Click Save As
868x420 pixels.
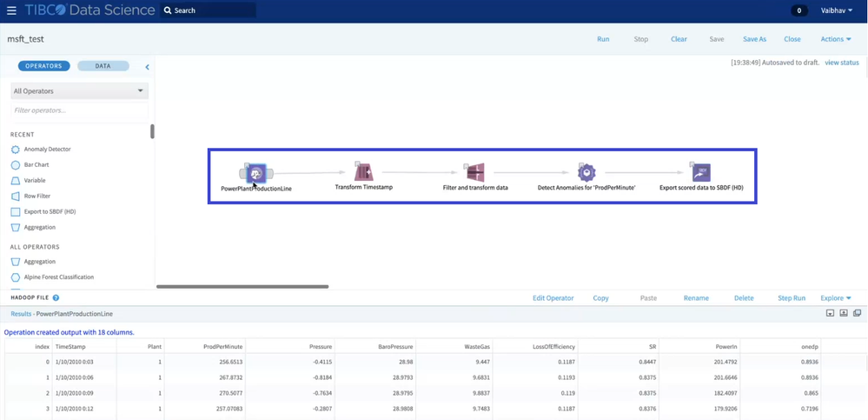754,39
